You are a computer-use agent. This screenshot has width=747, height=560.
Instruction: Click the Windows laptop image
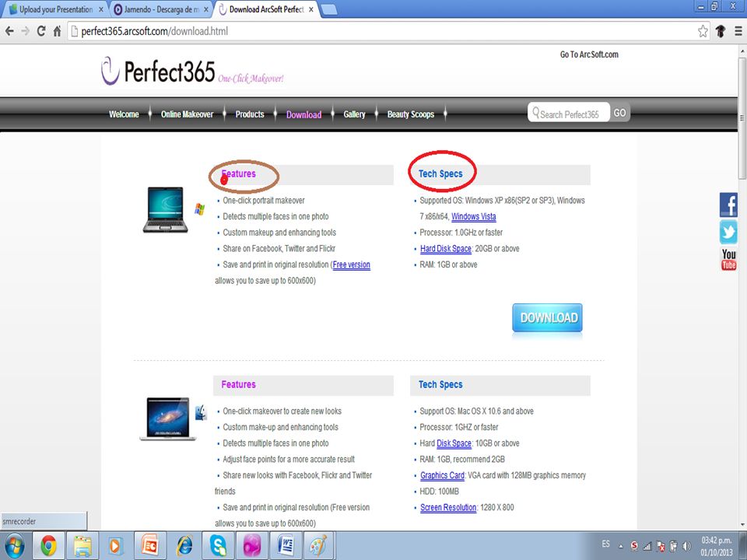click(x=165, y=209)
